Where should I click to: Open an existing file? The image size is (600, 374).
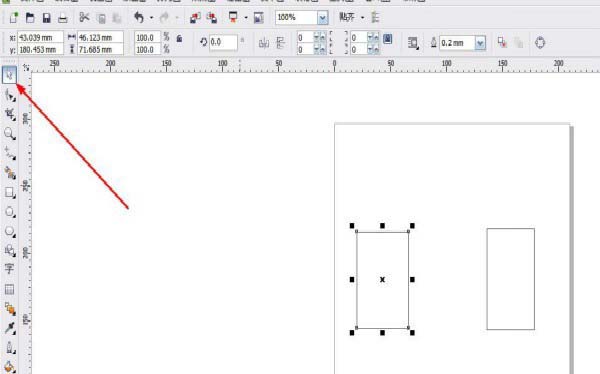click(x=30, y=18)
